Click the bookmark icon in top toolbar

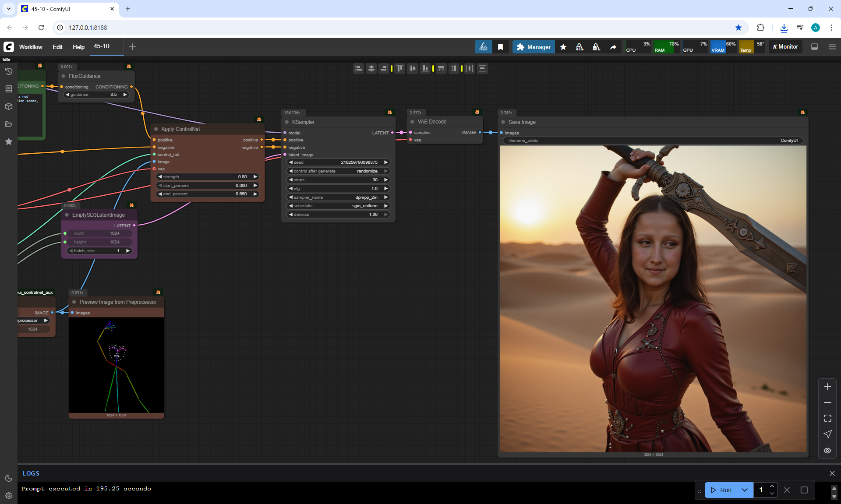[x=500, y=47]
